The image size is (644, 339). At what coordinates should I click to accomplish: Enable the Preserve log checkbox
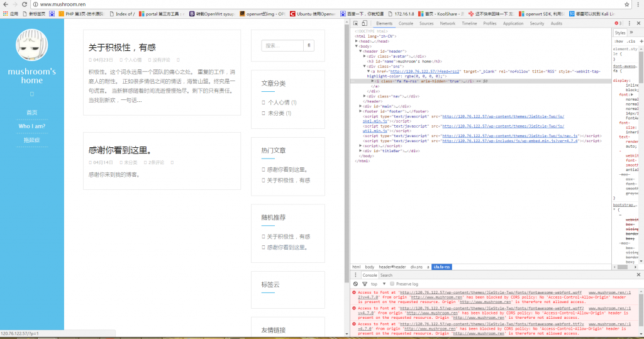(392, 284)
